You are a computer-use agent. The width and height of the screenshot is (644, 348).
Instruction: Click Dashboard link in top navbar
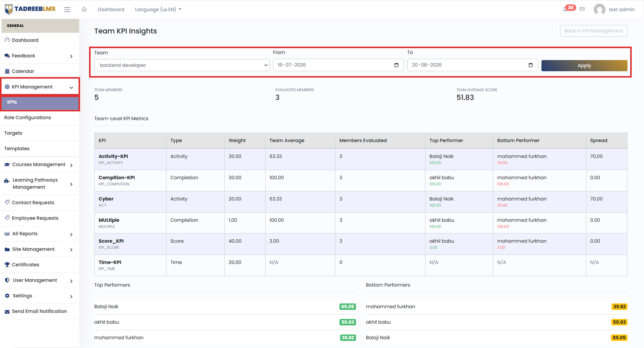[111, 9]
